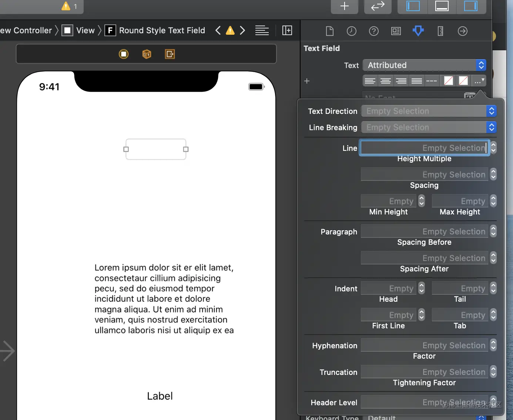The height and width of the screenshot is (420, 513).
Task: Click the warning badge showing 1 issue
Action: (x=70, y=6)
